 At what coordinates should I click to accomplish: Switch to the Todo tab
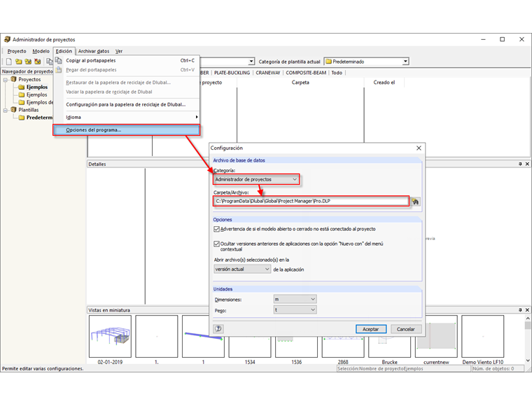point(337,73)
